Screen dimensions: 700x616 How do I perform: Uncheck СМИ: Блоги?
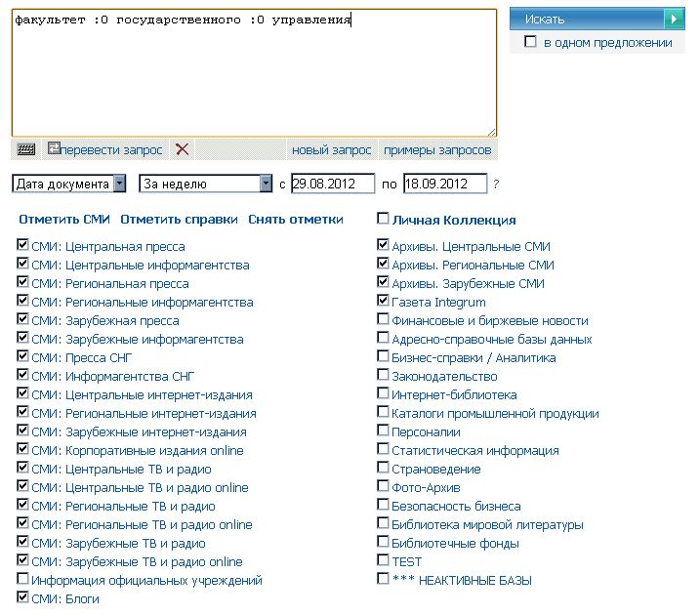tap(22, 596)
